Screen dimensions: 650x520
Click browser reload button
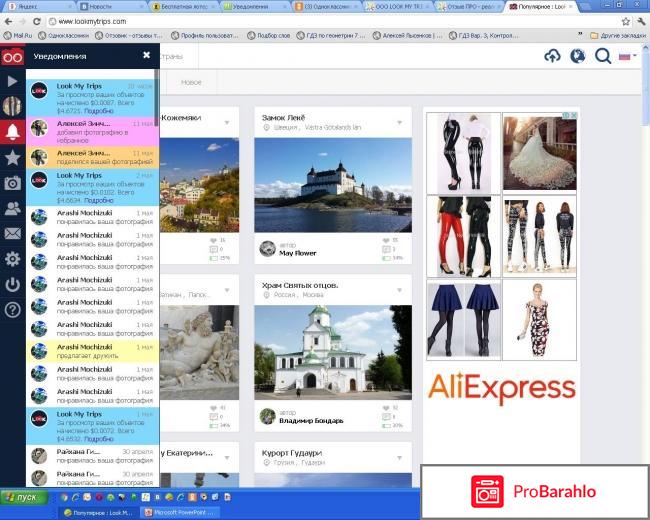pos(37,21)
